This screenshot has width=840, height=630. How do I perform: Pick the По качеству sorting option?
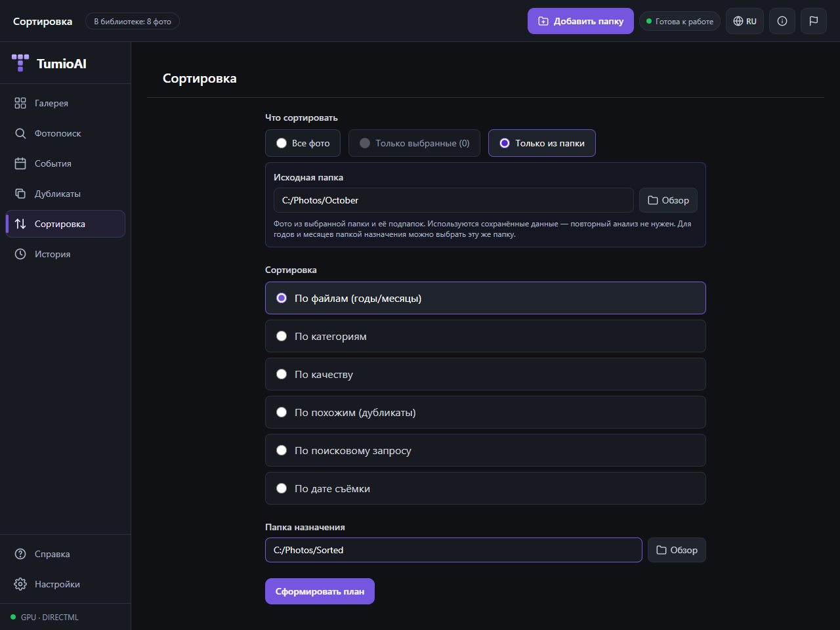point(486,374)
